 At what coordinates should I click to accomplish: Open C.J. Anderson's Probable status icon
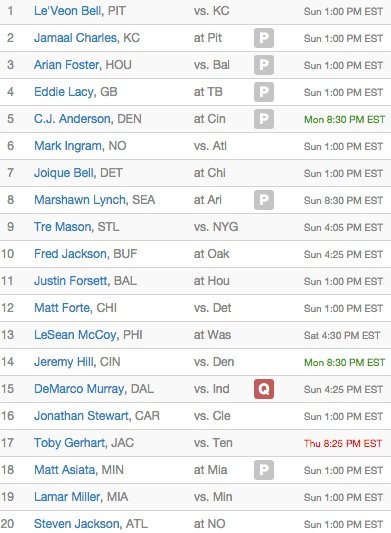click(264, 119)
